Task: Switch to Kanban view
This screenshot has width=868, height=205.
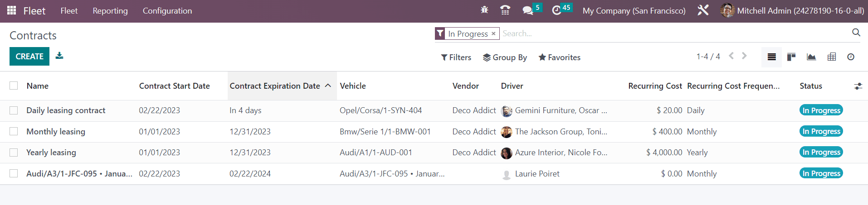Action: (x=791, y=57)
